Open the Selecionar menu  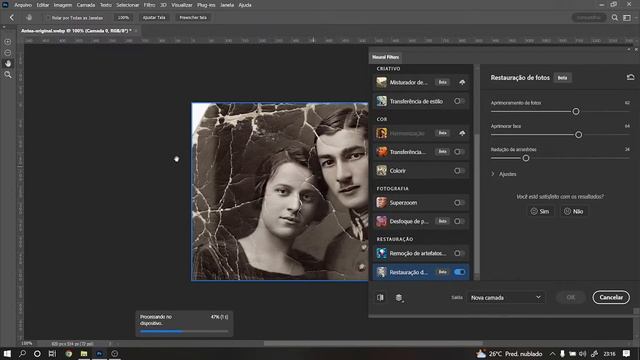tap(128, 5)
